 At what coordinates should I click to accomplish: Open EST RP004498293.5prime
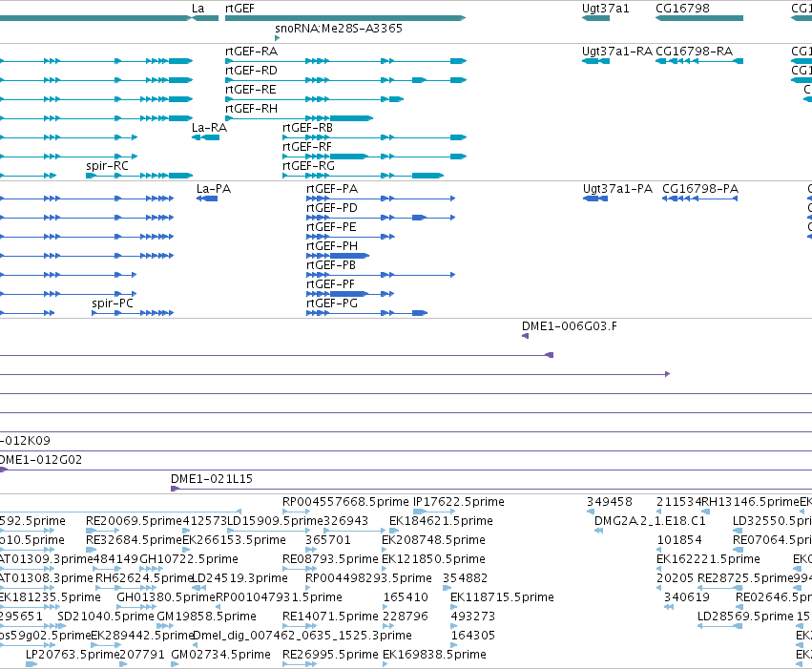(368, 579)
